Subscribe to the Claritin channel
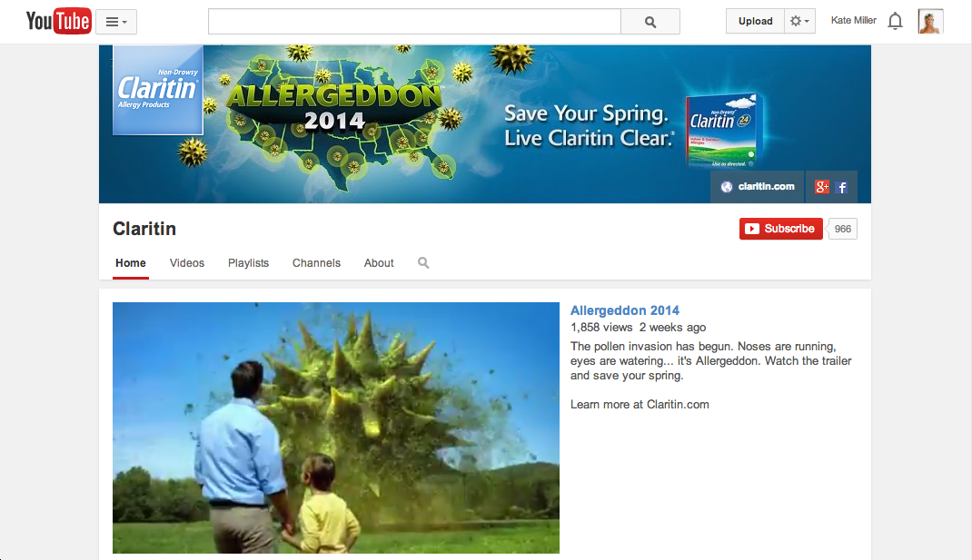Viewport: 972px width, 560px height. click(x=780, y=229)
